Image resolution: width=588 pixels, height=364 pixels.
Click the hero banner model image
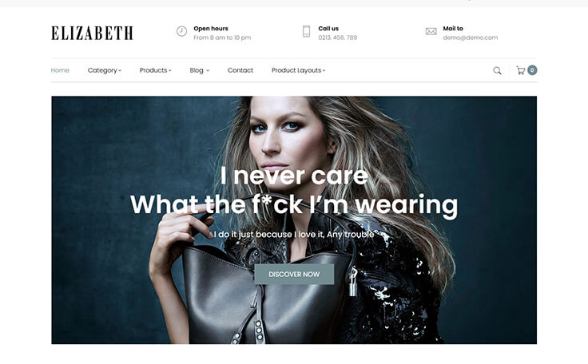point(294,220)
